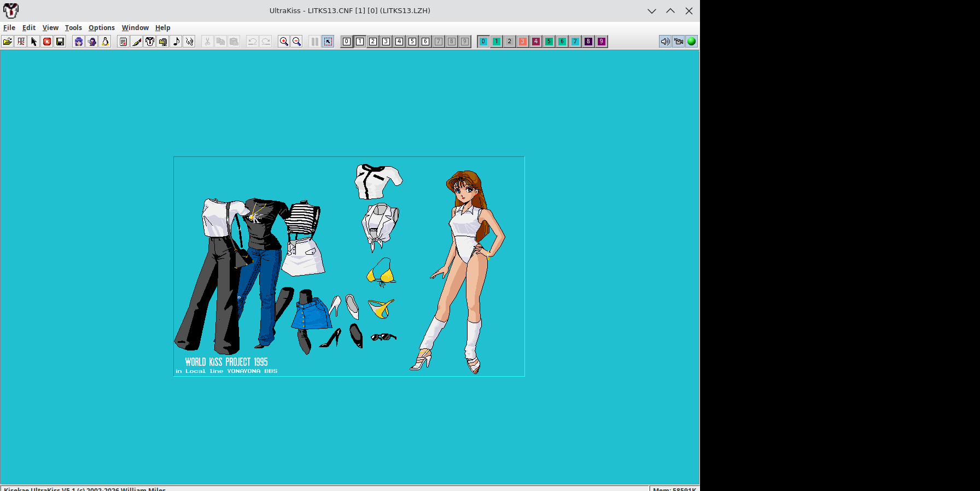Click the redo arrow icon
This screenshot has width=980, height=491.
point(266,42)
